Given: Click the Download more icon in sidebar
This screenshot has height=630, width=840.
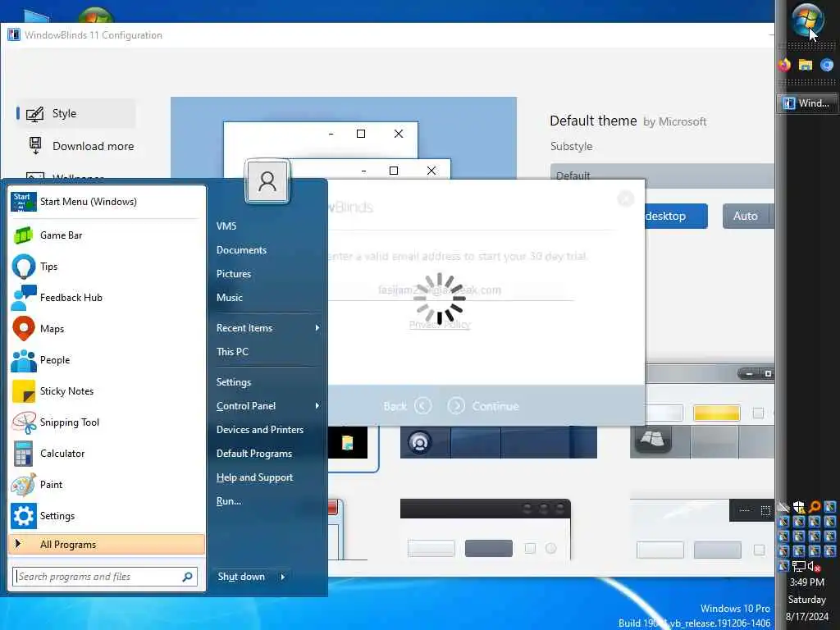Looking at the screenshot, I should pyautogui.click(x=35, y=146).
